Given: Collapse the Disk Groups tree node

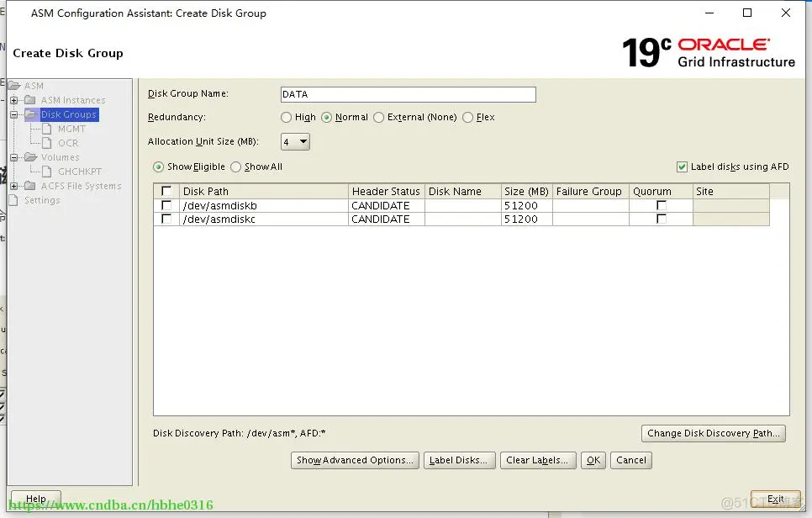Looking at the screenshot, I should coord(14,114).
